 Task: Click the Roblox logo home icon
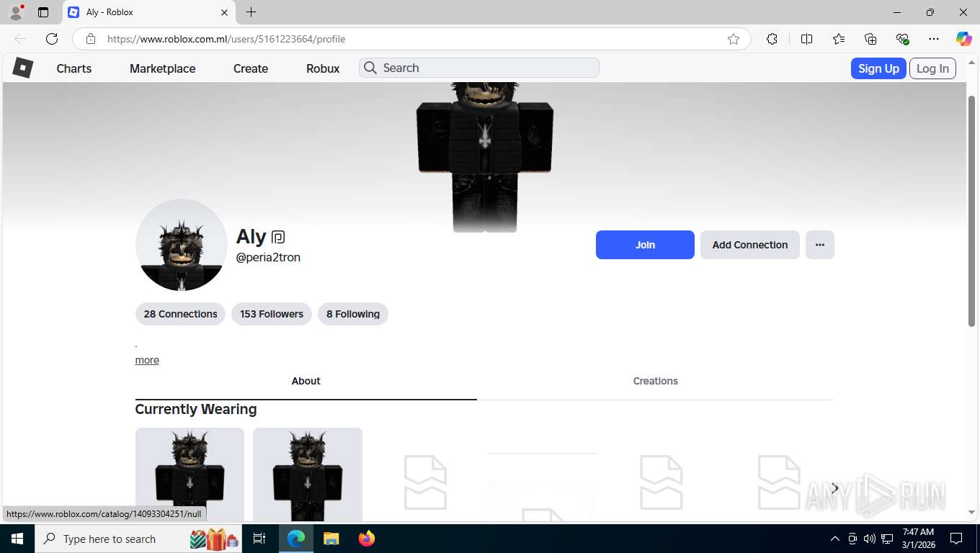(x=23, y=68)
